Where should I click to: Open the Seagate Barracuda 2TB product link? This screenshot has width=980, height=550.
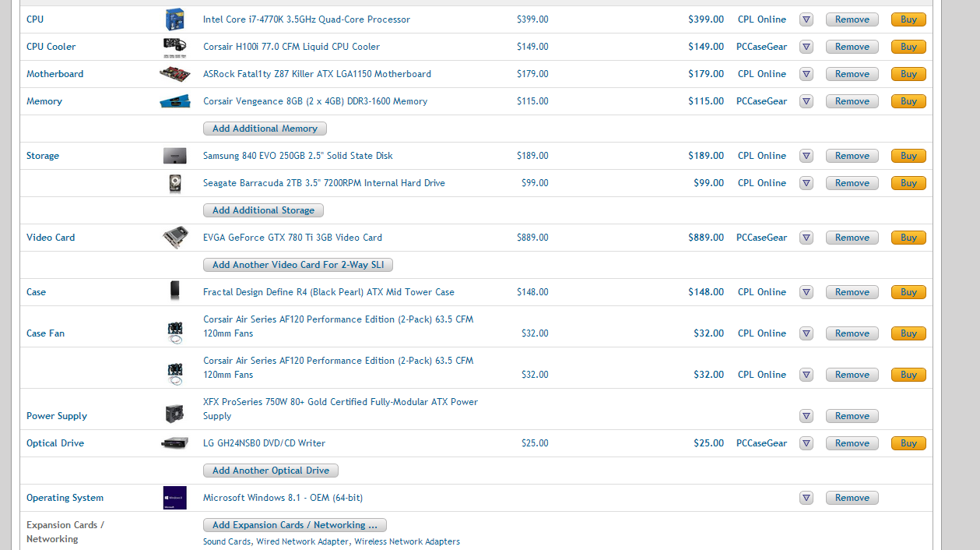324,183
